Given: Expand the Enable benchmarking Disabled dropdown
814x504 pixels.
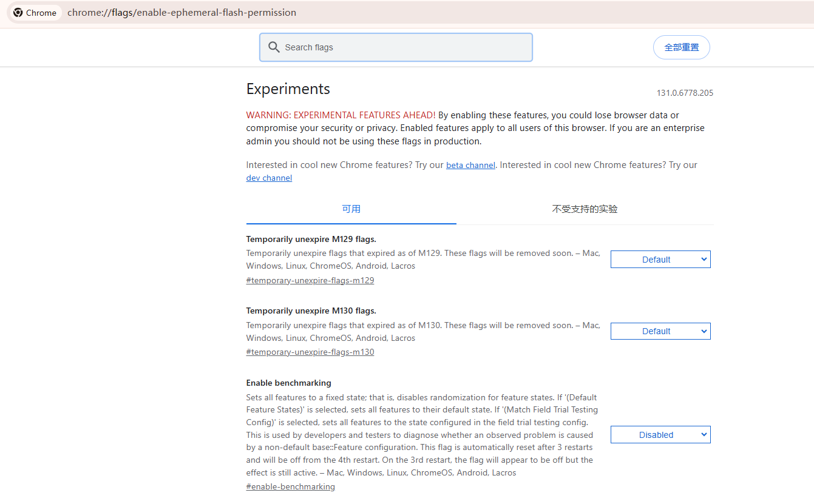Looking at the screenshot, I should pyautogui.click(x=660, y=435).
